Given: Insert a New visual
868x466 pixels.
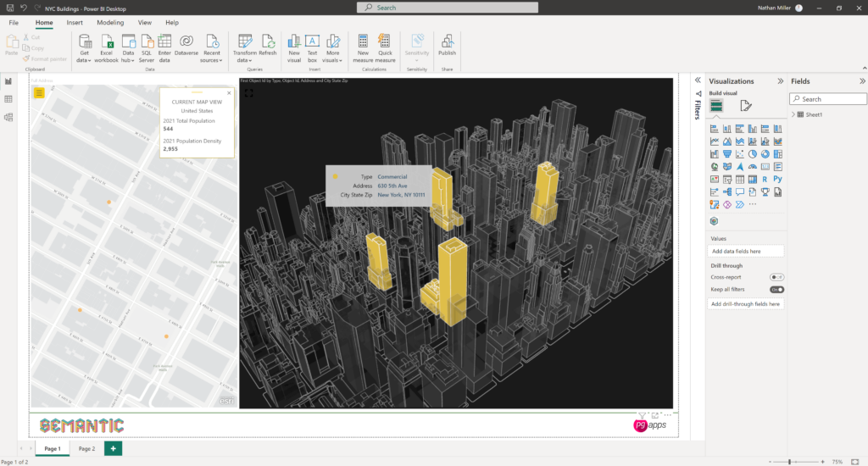Looking at the screenshot, I should pyautogui.click(x=294, y=48).
